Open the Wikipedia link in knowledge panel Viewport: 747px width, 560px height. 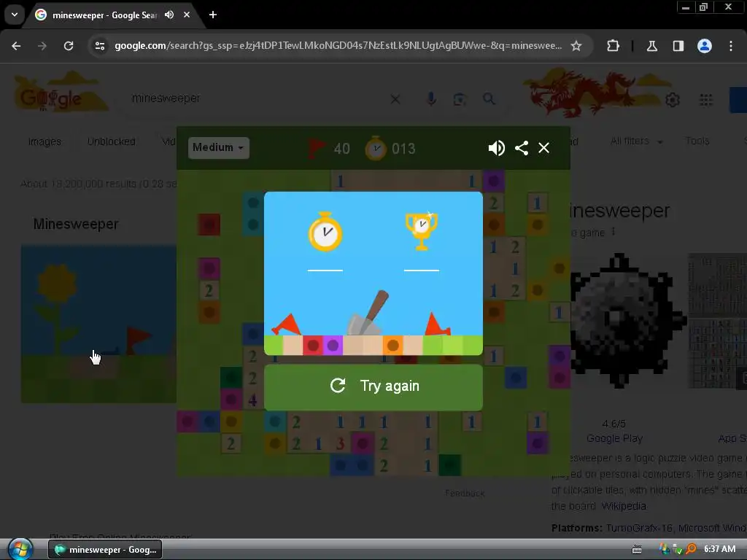pyautogui.click(x=624, y=506)
